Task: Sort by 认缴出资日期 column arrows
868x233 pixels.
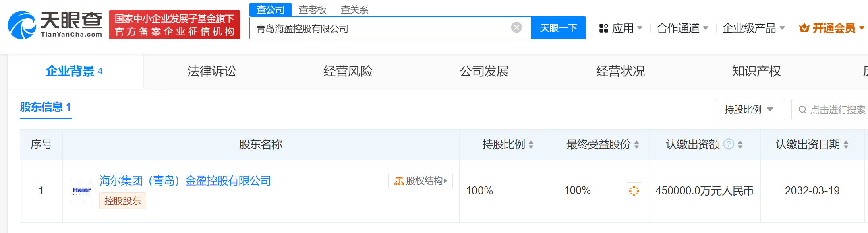Action: click(846, 144)
